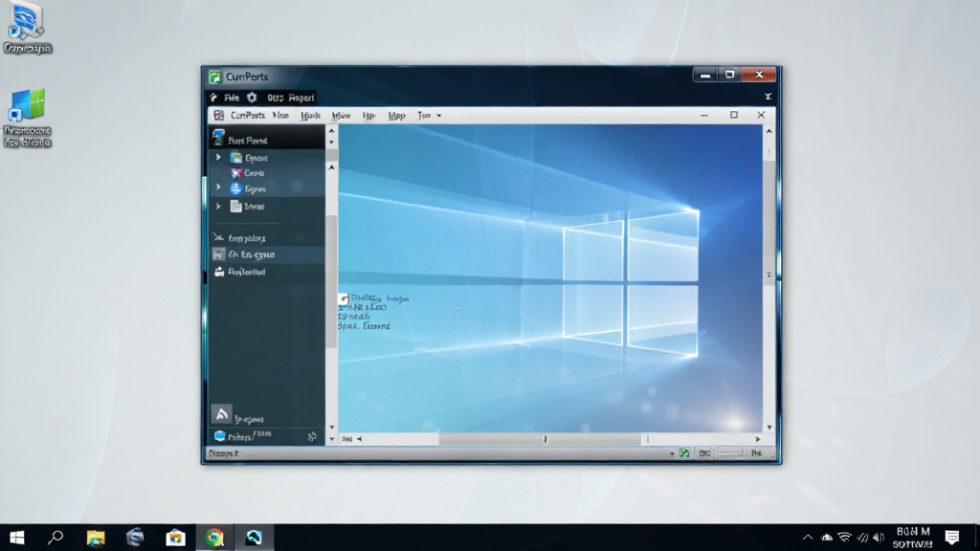This screenshot has width=980, height=551.
Task: Click the blue header icon atop the sidebar
Action: pos(218,138)
